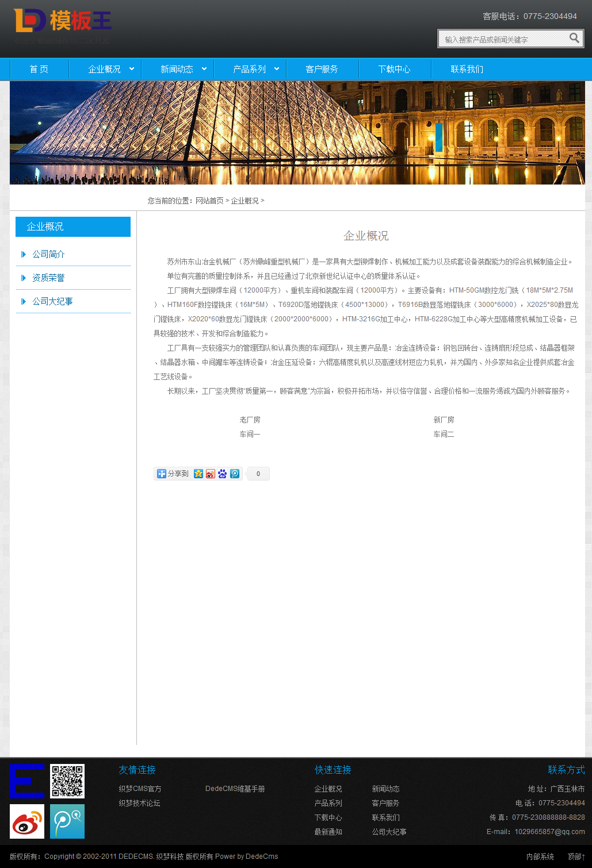Click 顶部 back-to-top link

coord(576,857)
